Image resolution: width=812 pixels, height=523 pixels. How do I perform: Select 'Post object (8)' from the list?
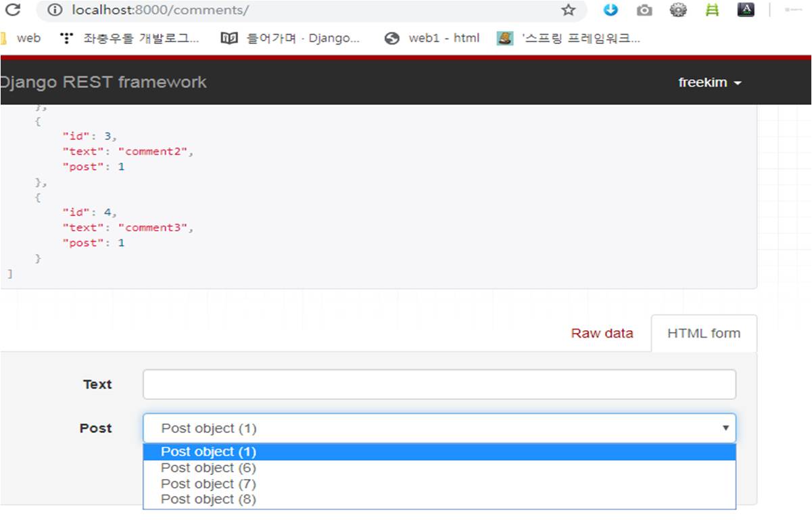coord(439,499)
